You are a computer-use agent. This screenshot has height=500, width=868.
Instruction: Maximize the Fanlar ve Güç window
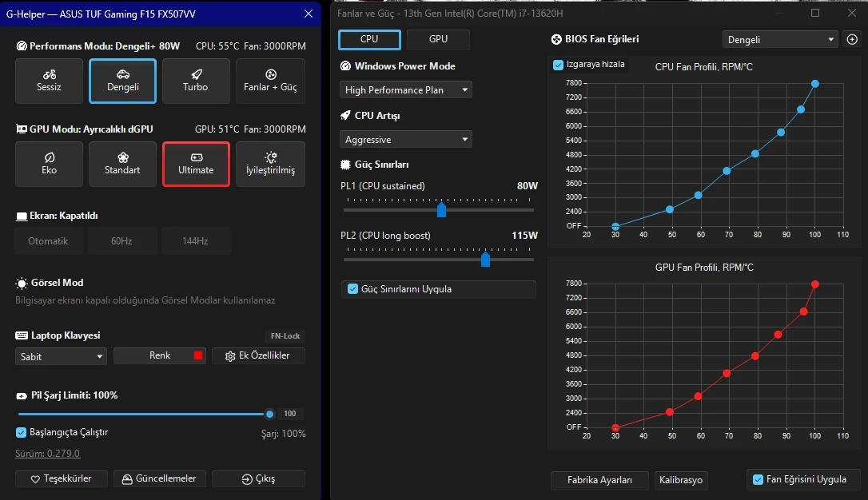815,13
